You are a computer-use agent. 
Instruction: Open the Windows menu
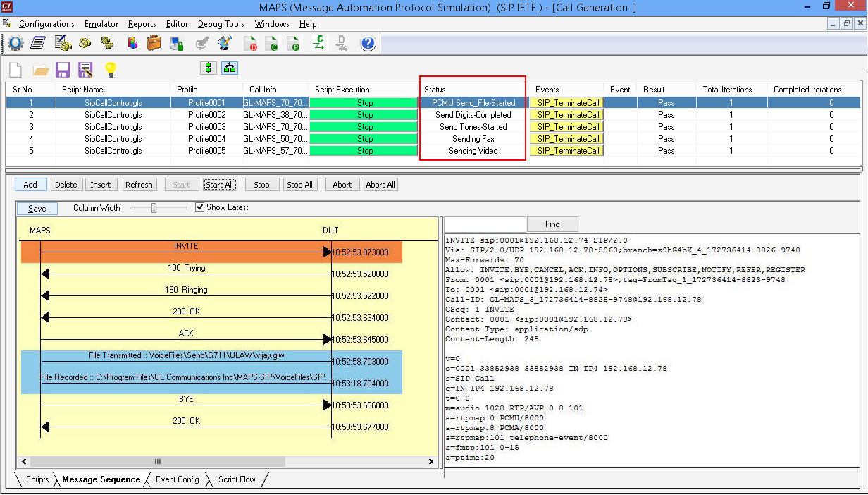272,24
